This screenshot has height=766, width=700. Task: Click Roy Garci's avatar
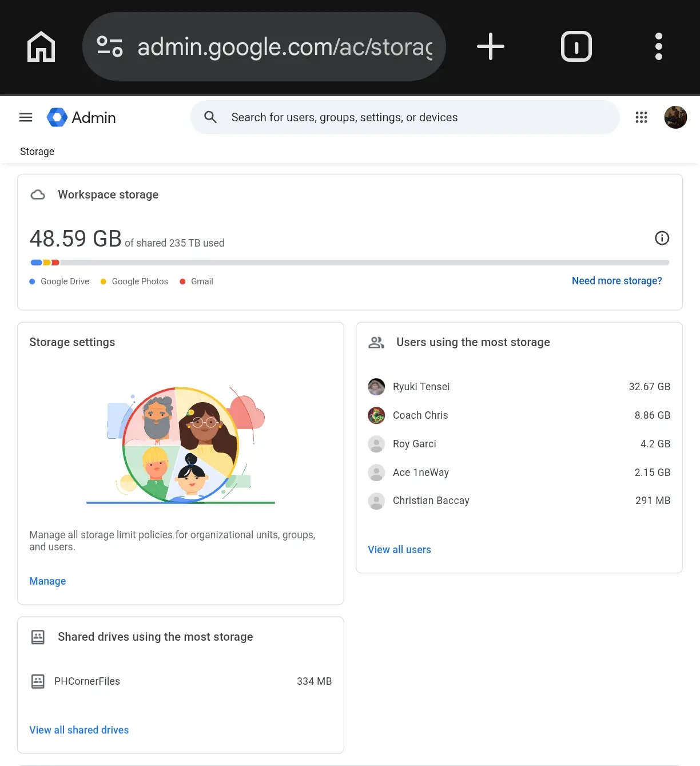[376, 444]
